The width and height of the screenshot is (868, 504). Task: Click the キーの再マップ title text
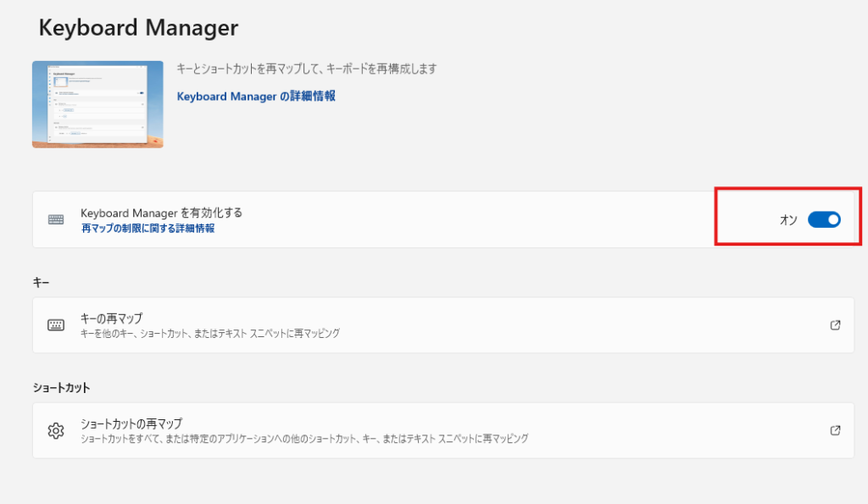111,318
